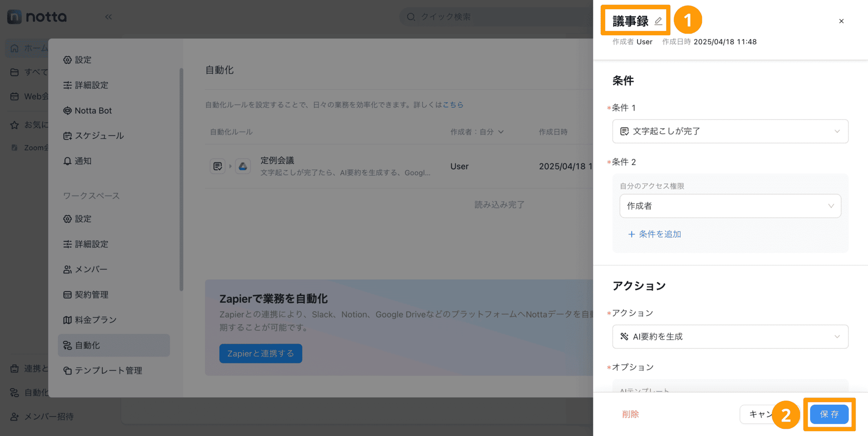Collapse the sidebar with double chevron icon
The width and height of the screenshot is (868, 436).
(108, 17)
